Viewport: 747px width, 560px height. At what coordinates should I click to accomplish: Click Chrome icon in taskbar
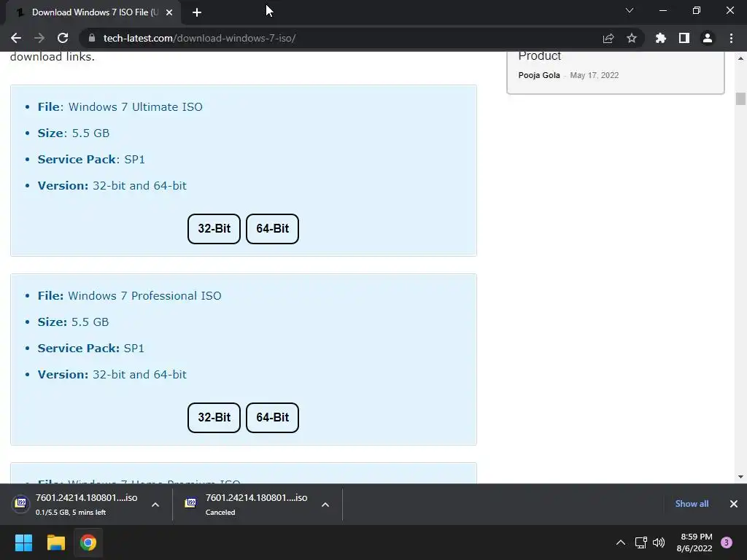point(88,542)
